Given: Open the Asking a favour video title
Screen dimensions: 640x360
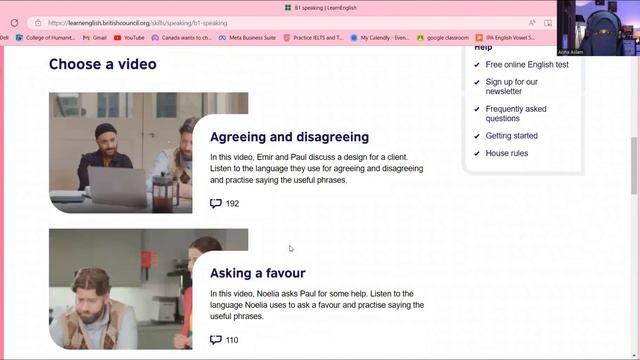Looking at the screenshot, I should 258,273.
